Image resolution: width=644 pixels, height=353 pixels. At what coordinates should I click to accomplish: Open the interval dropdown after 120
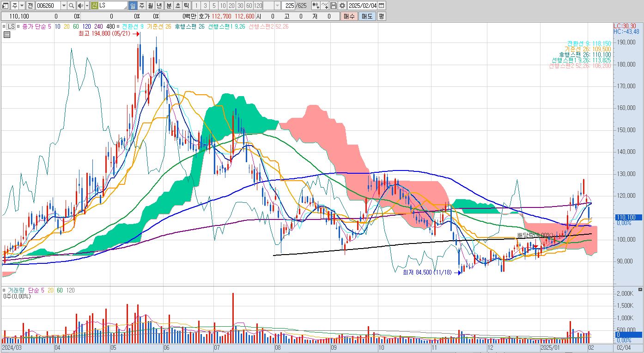tap(277, 6)
